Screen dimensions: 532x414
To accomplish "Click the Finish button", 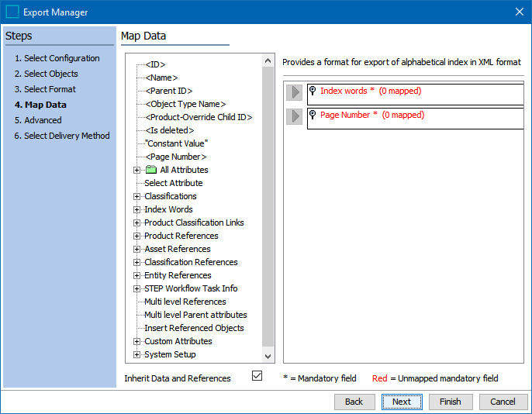I will click(x=450, y=402).
